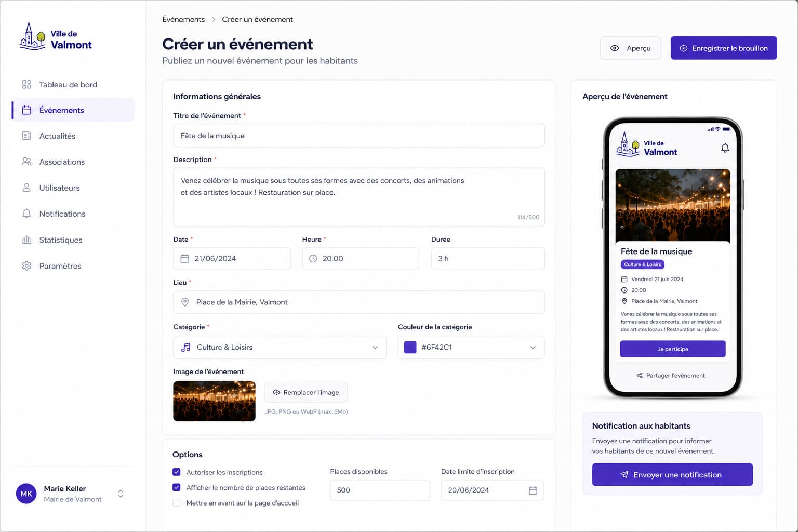Open the Catégorie dropdown Culture & Loisirs
Screen dimensions: 798x532
[280, 347]
